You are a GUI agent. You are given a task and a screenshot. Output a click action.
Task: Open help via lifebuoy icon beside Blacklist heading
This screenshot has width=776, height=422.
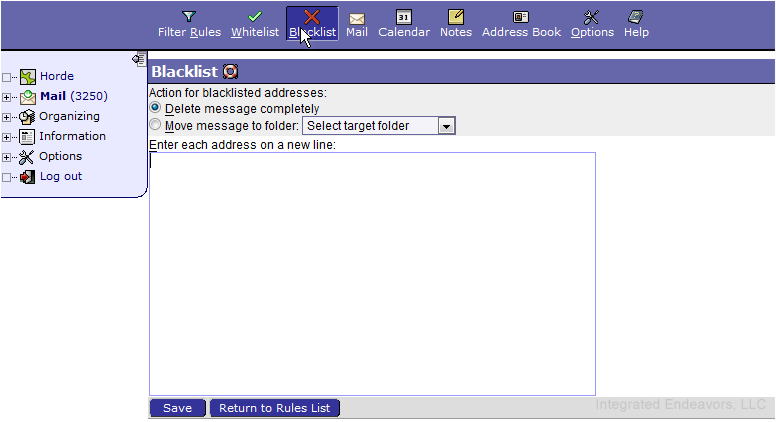pyautogui.click(x=230, y=72)
